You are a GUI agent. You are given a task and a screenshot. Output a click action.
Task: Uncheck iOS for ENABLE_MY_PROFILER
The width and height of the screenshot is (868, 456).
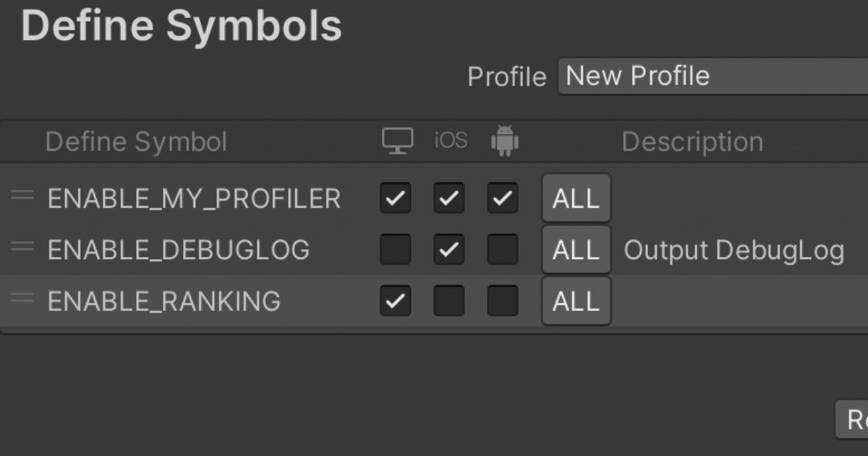(449, 198)
